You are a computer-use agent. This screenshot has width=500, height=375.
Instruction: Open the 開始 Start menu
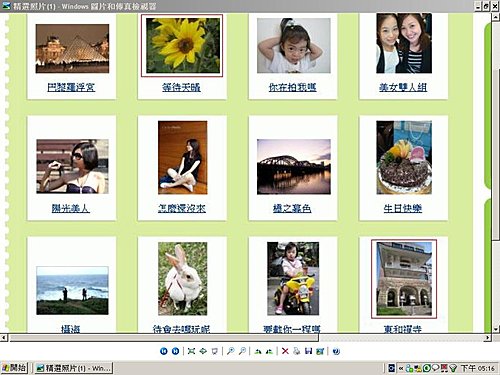(x=14, y=368)
